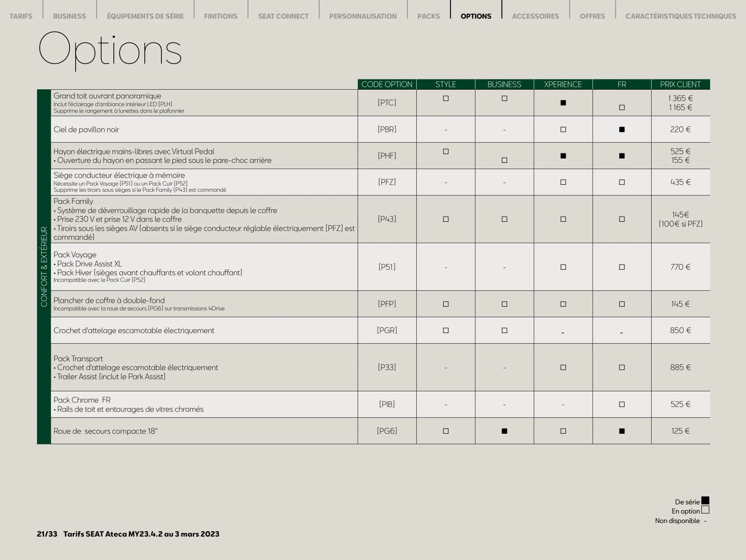
Task: Click the Style box for Pack Family
Action: 446,219
